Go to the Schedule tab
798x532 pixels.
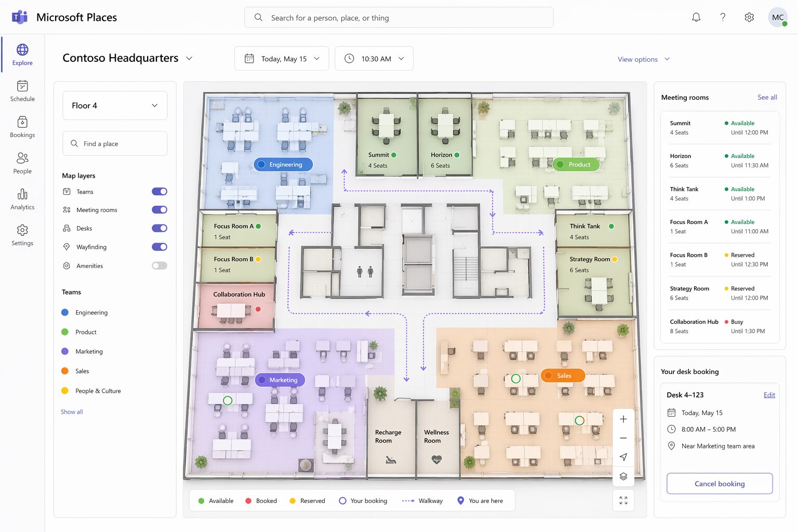[22, 91]
